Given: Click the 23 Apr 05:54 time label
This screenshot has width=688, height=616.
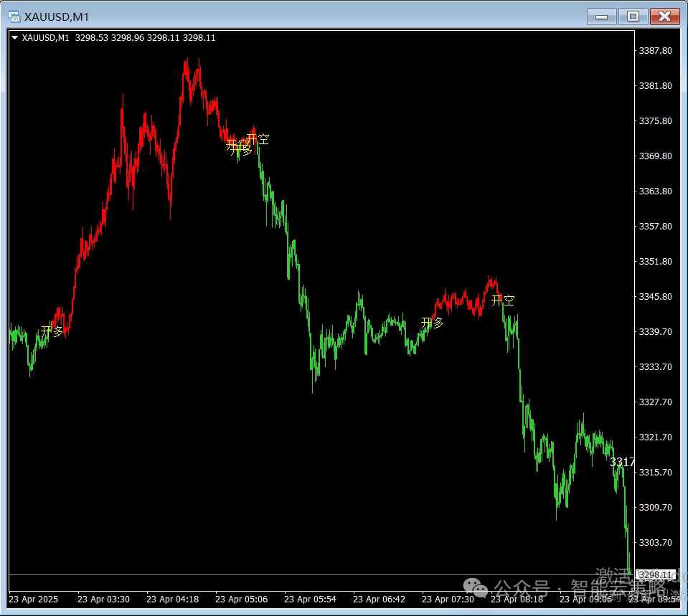Looking at the screenshot, I should click(x=310, y=600).
